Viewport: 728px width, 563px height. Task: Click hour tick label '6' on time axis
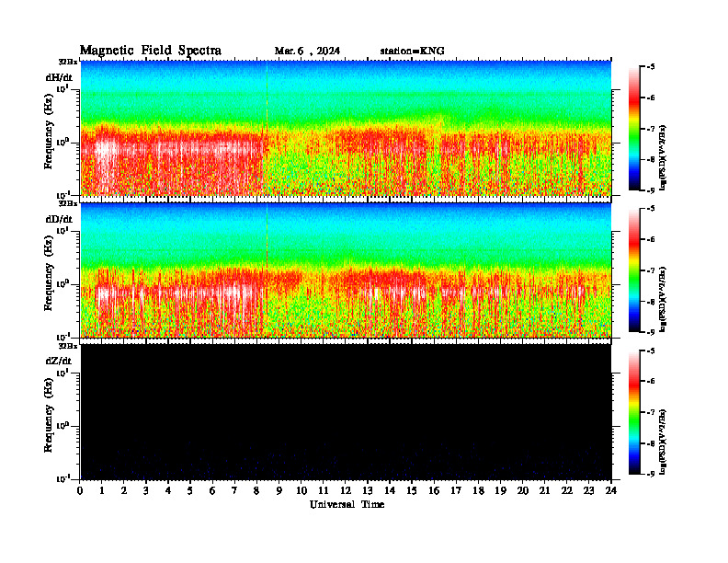pos(212,490)
